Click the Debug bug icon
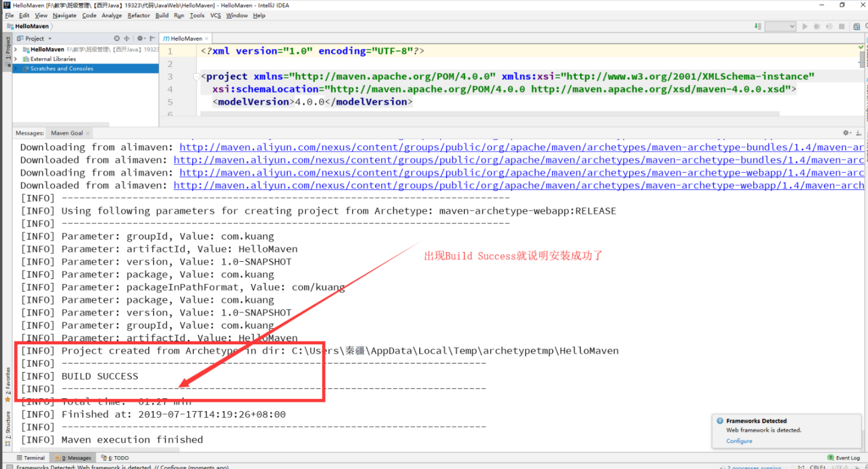Viewport: 868px width, 469px height. (x=817, y=26)
